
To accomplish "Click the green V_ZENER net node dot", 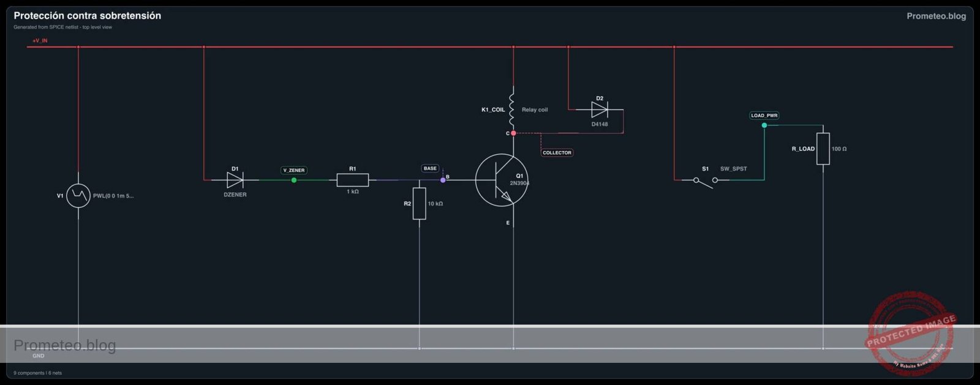I will [x=294, y=180].
